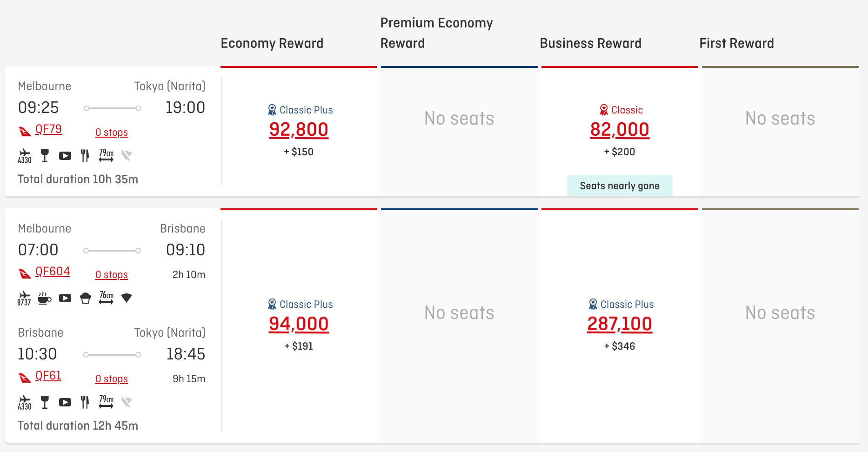868x452 pixels.
Task: Click the Wi-Fi icon on QF604
Action: coord(127,298)
